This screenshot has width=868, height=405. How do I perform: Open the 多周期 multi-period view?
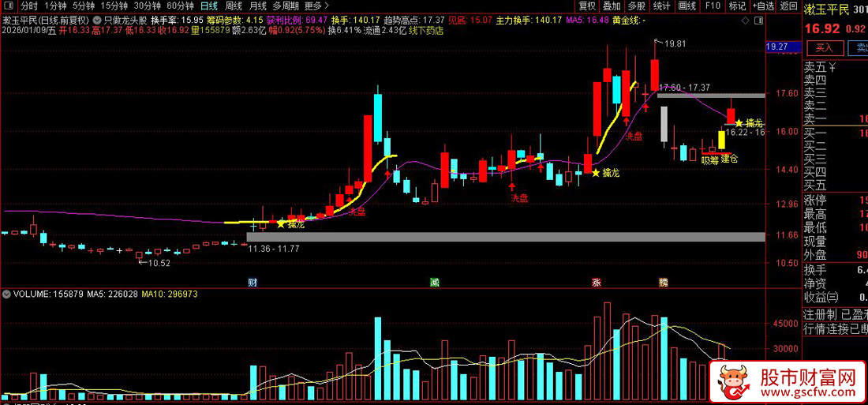pos(286,6)
